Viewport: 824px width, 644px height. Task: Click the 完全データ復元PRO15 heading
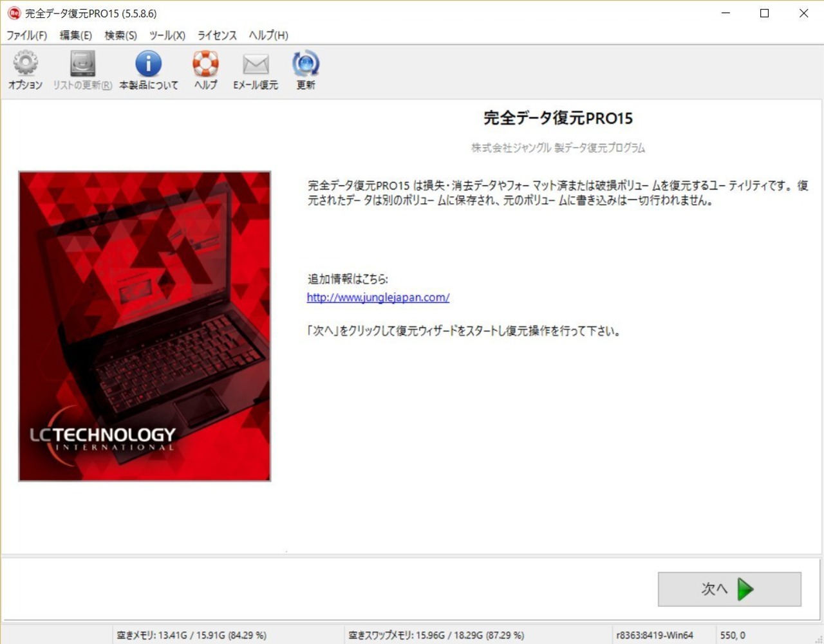pos(558,118)
